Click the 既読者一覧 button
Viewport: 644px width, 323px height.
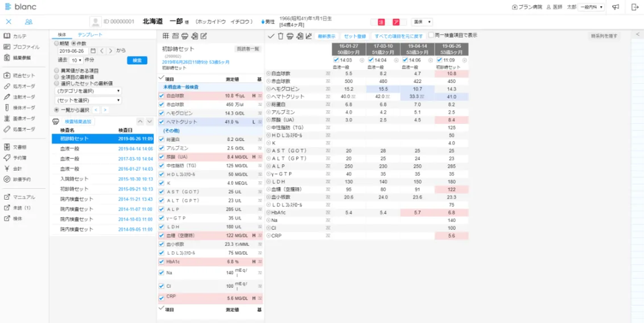pyautogui.click(x=247, y=49)
